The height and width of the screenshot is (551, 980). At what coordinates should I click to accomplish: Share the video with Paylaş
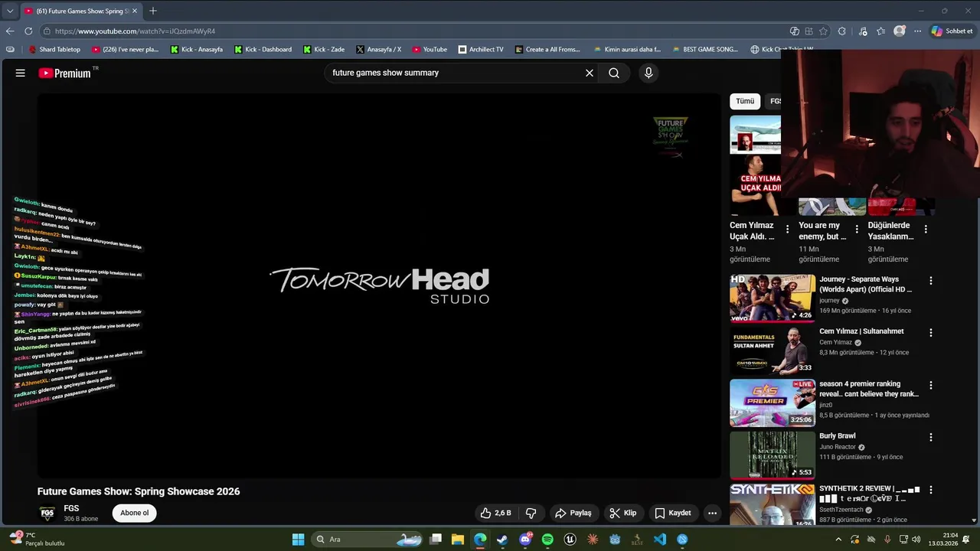[573, 513]
